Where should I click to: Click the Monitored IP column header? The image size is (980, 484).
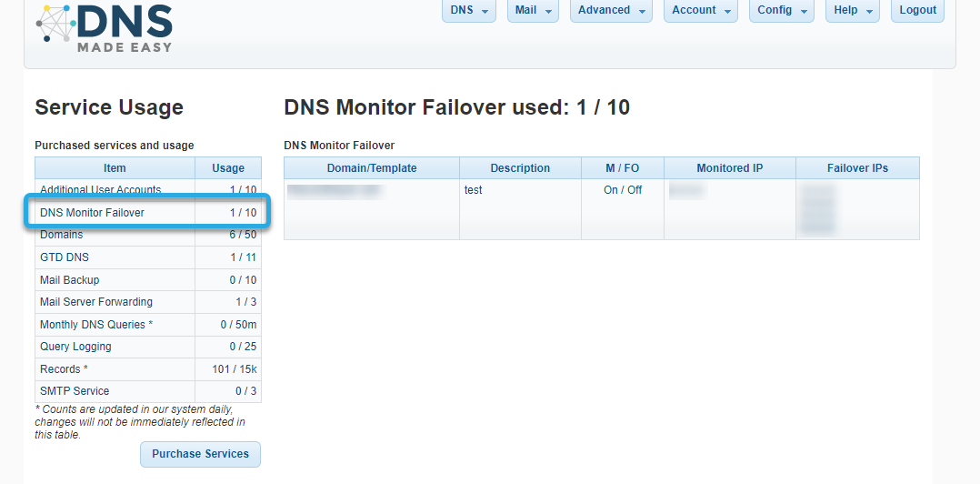tap(730, 168)
